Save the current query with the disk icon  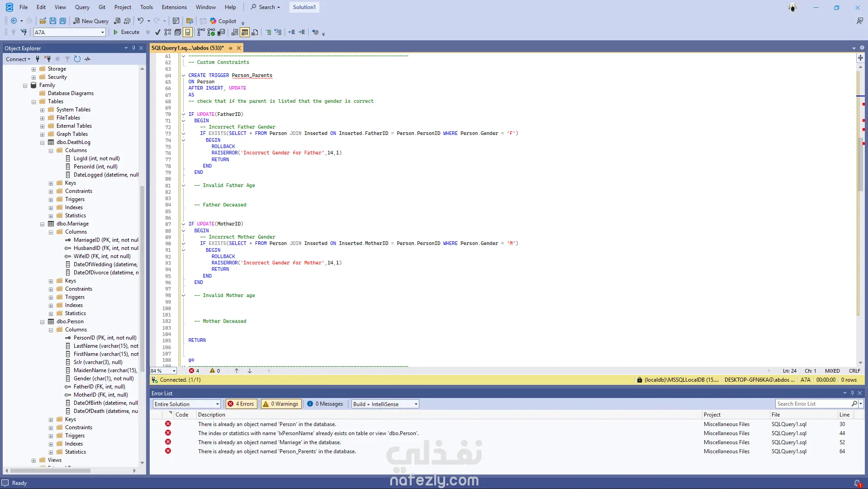(53, 21)
